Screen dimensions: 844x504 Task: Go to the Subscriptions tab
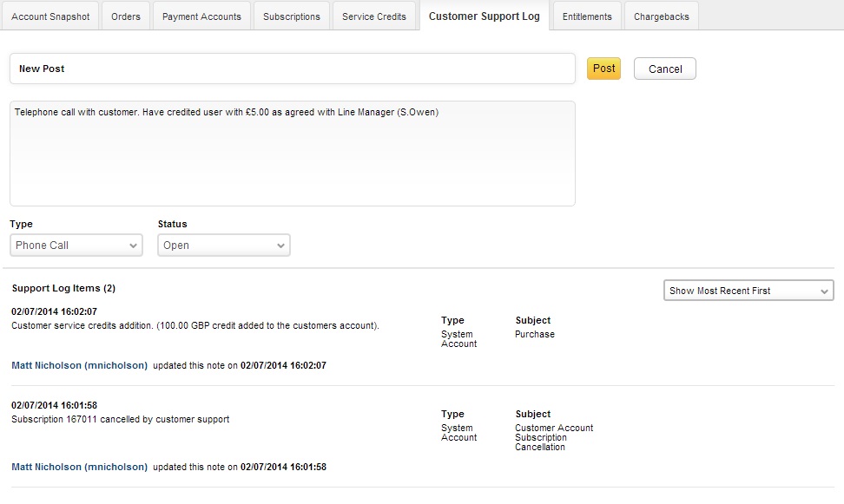(x=292, y=16)
